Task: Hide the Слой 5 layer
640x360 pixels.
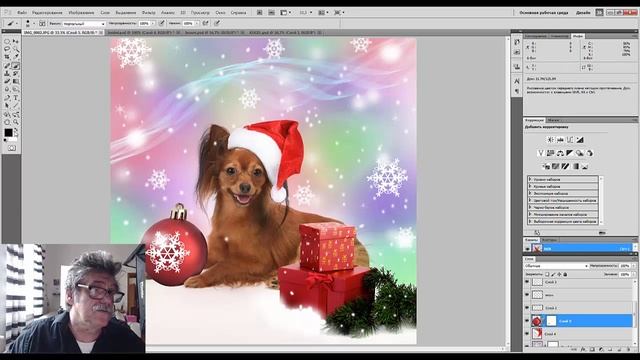Action: pos(527,321)
